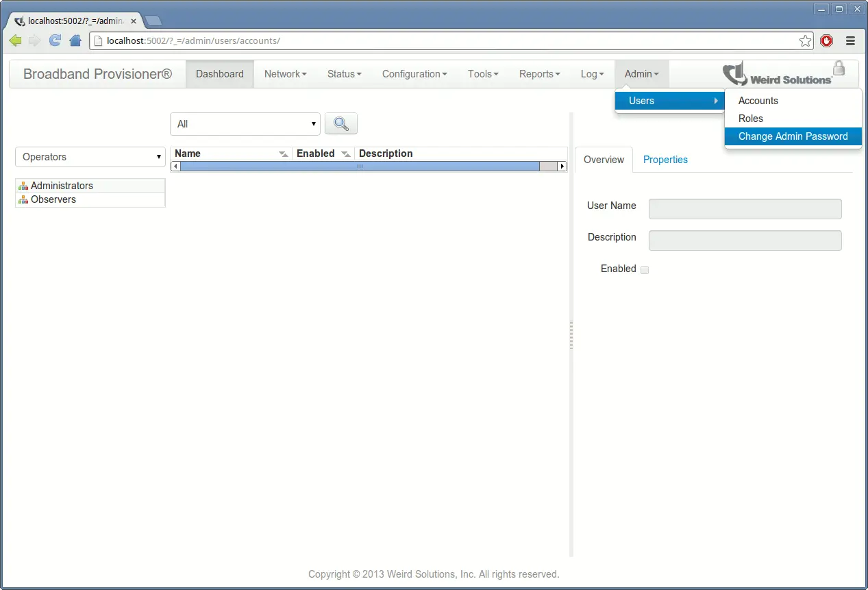Select Change Admin Password from the submenu
The width and height of the screenshot is (868, 590).
793,136
